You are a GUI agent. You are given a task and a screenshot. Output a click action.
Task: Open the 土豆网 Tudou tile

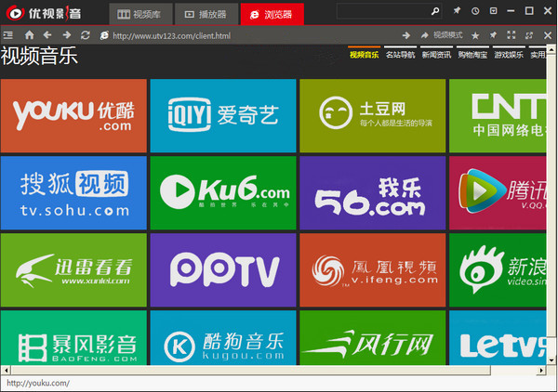[373, 116]
